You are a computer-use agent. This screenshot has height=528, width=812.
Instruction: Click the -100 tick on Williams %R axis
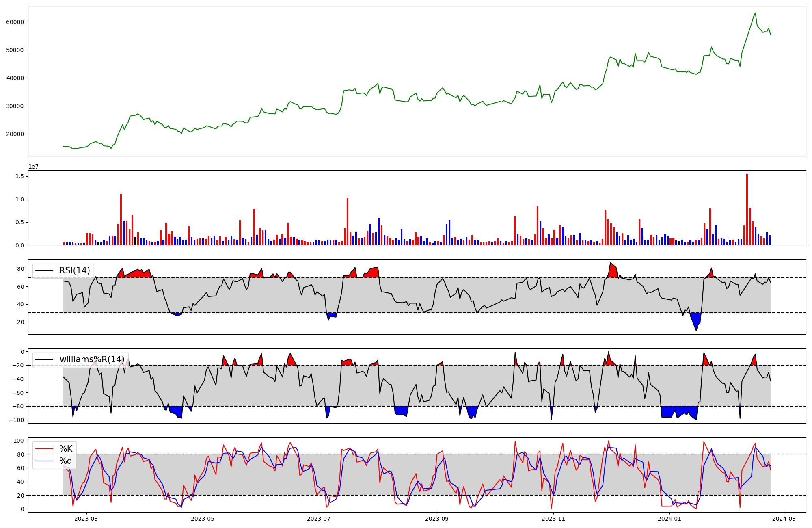click(16, 420)
